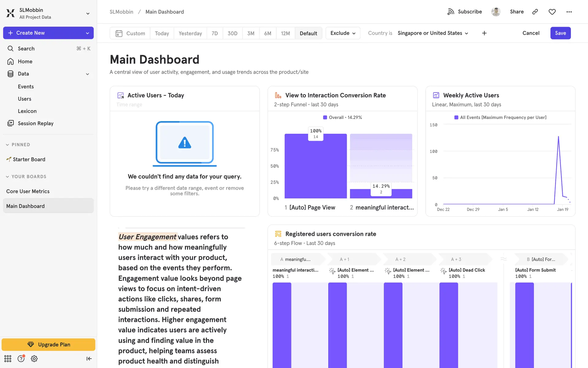Click the Upgrade Plan button
The height and width of the screenshot is (368, 588).
pos(48,344)
